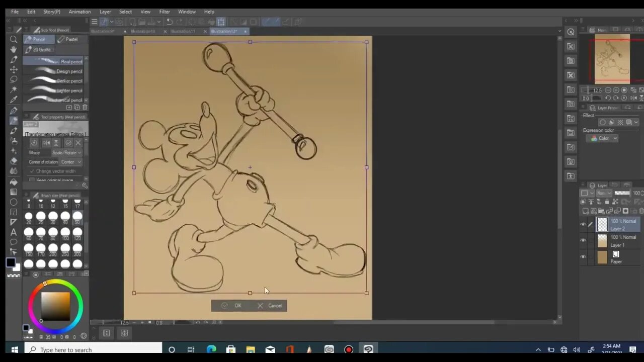The height and width of the screenshot is (362, 644).
Task: Toggle Keep original image checkbox
Action: (x=32, y=180)
